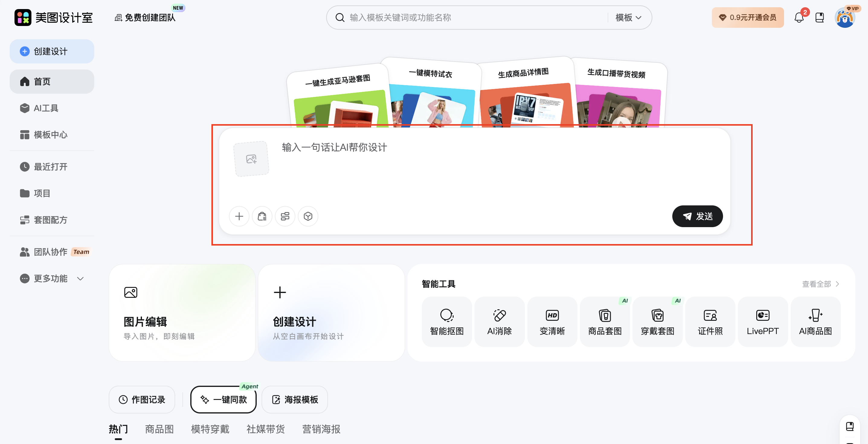Click the 0.9元开通会员 membership offer

tap(747, 17)
